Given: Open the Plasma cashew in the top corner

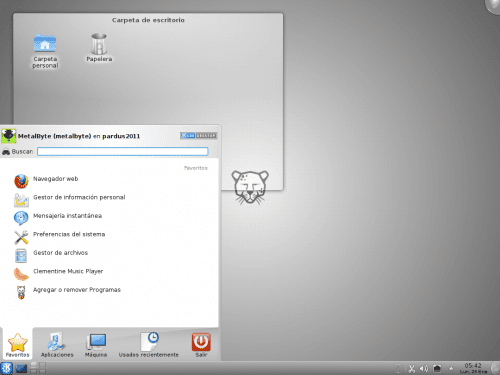Looking at the screenshot, I should (494, 6).
